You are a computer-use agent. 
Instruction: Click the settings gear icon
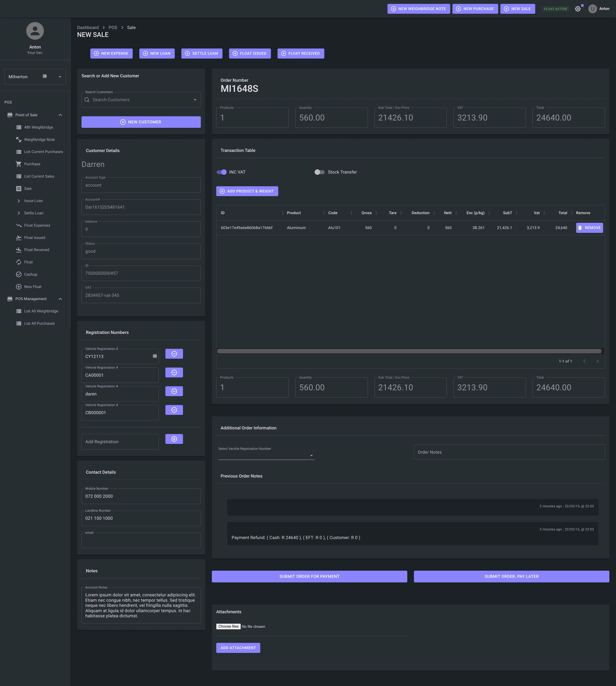[x=578, y=9]
